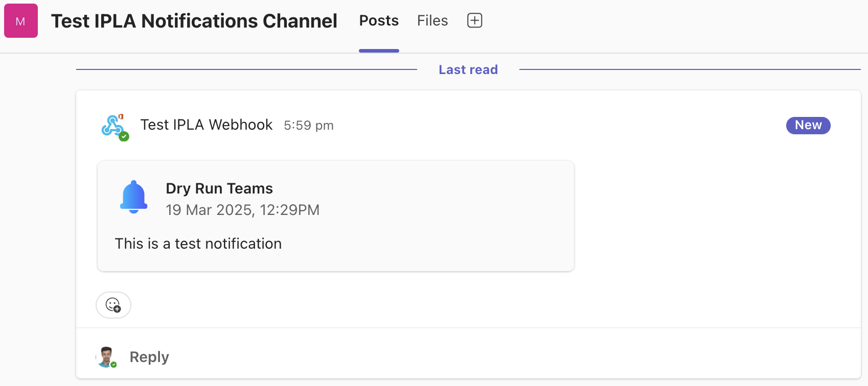Click your profile picture beside Reply
Image resolution: width=868 pixels, height=386 pixels.
coord(106,357)
